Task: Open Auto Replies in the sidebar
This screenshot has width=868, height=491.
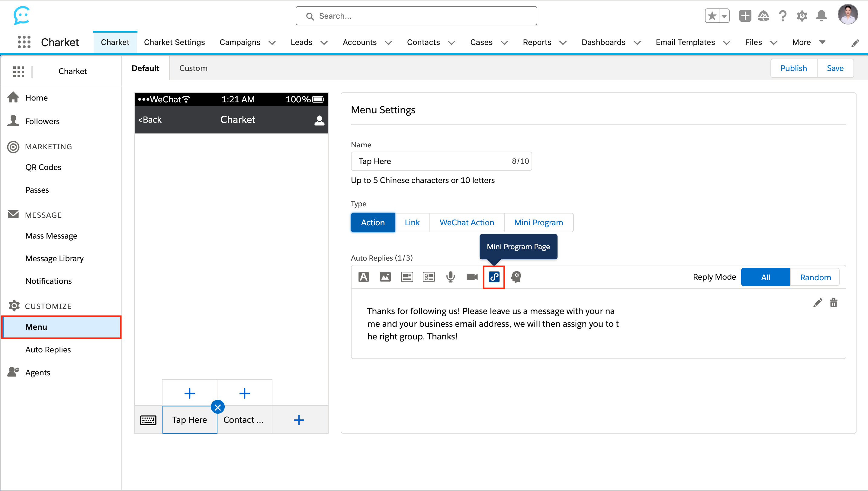Action: 48,350
